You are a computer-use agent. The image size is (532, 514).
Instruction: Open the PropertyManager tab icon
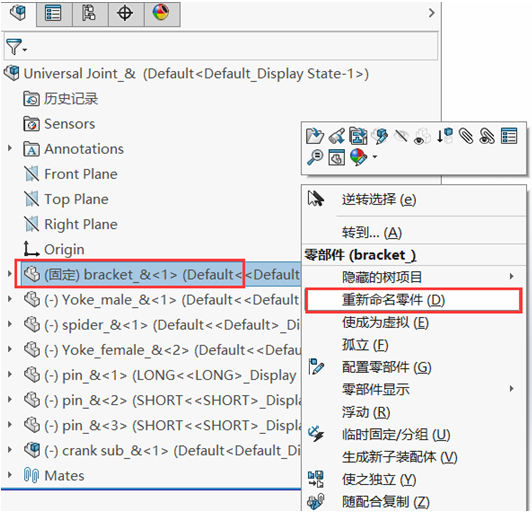pyautogui.click(x=54, y=14)
